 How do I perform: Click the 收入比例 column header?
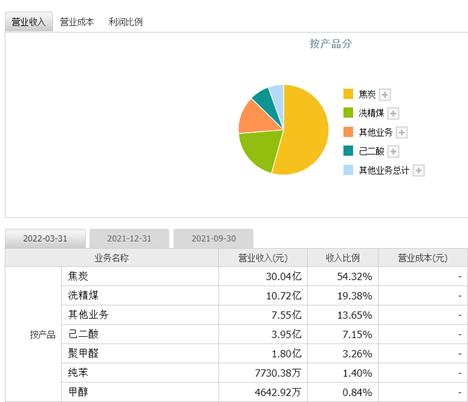click(x=343, y=258)
